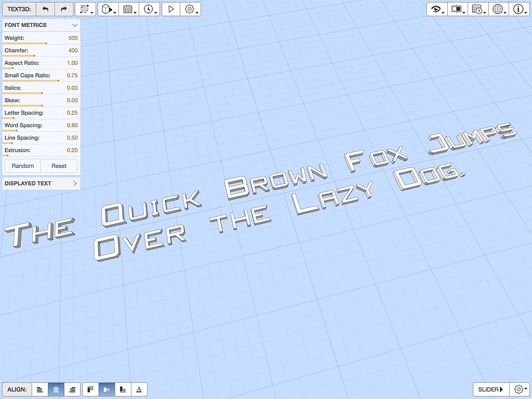Start playback with the play button

pyautogui.click(x=171, y=9)
